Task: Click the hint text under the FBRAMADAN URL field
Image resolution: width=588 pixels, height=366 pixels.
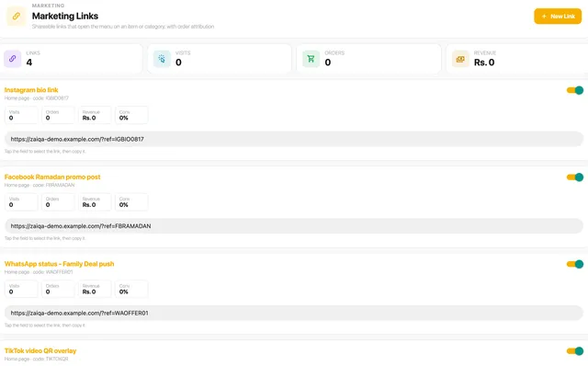Action: point(45,238)
